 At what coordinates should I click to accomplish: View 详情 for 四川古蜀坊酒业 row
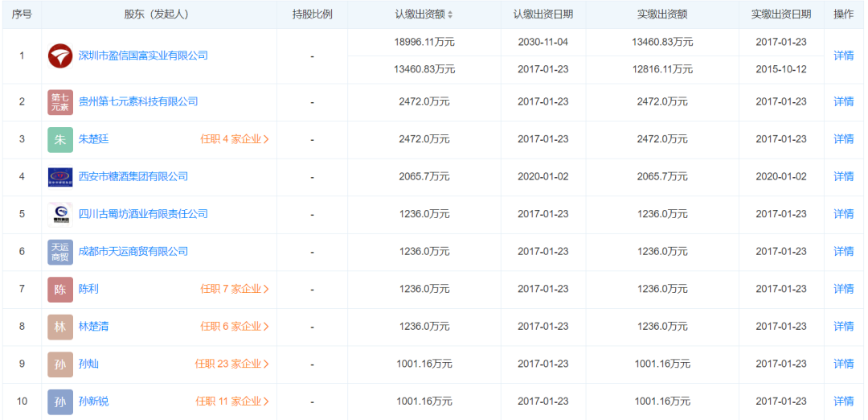pyautogui.click(x=844, y=214)
